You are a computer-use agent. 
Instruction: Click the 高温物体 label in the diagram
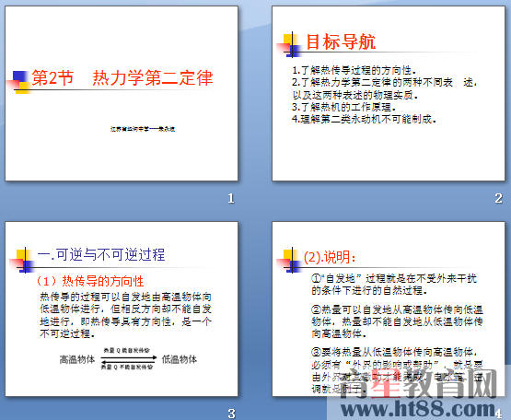coord(77,359)
